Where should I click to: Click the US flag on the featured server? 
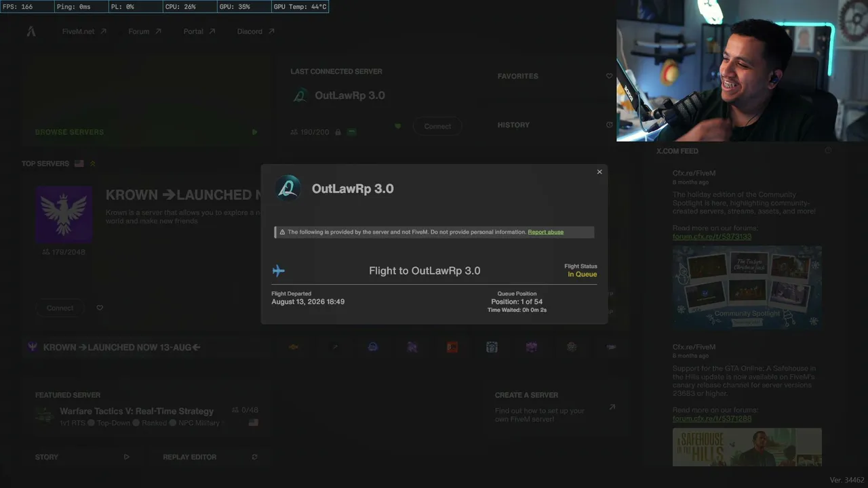tap(254, 422)
